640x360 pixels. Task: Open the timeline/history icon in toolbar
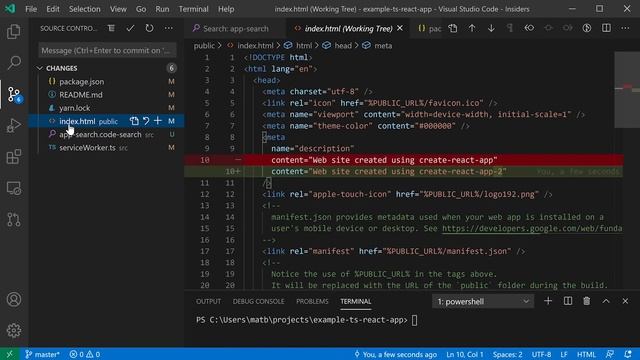[x=587, y=28]
